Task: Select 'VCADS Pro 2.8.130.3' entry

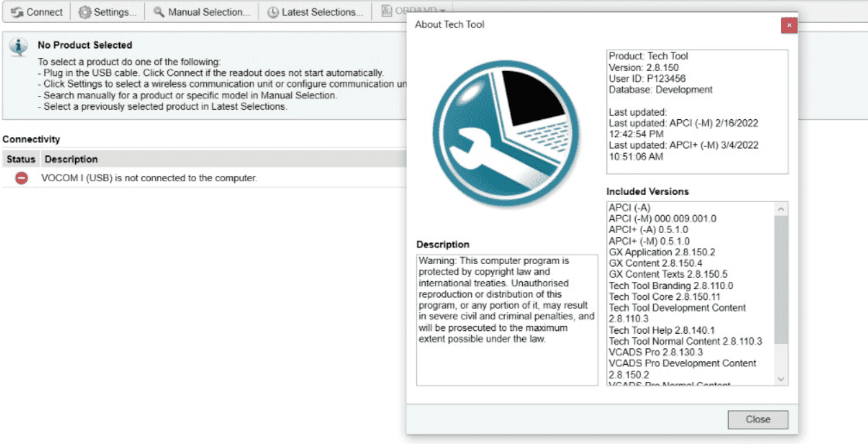Action: click(x=656, y=352)
